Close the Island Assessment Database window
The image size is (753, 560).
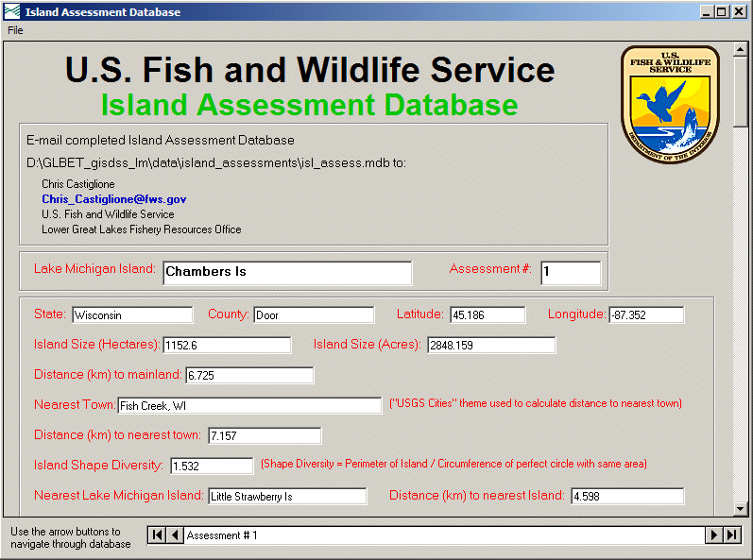click(x=739, y=12)
